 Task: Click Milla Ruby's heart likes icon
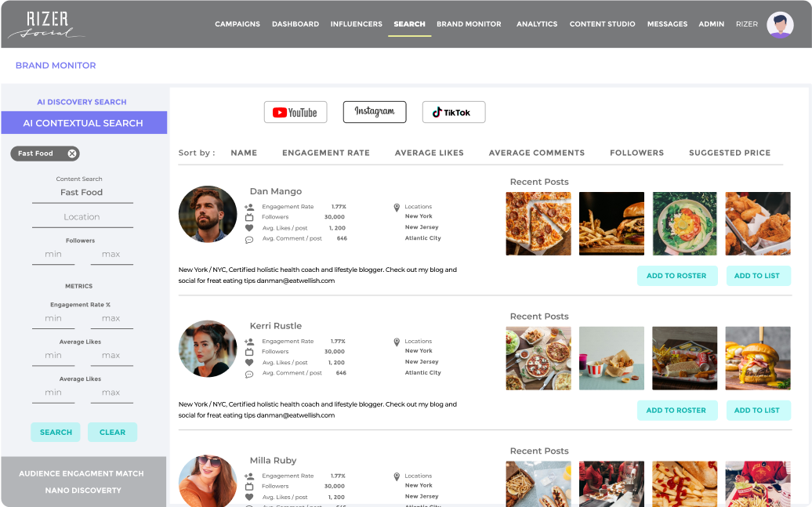click(x=249, y=497)
